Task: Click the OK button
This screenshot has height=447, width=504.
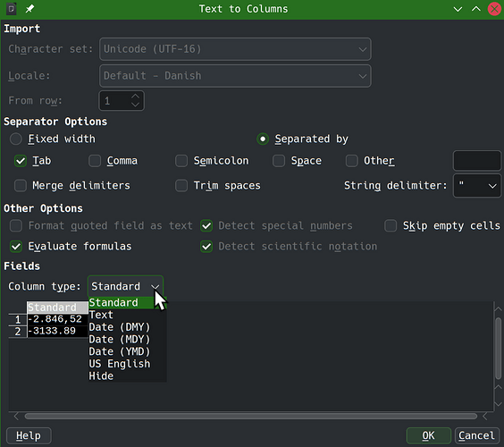Action: [428, 435]
